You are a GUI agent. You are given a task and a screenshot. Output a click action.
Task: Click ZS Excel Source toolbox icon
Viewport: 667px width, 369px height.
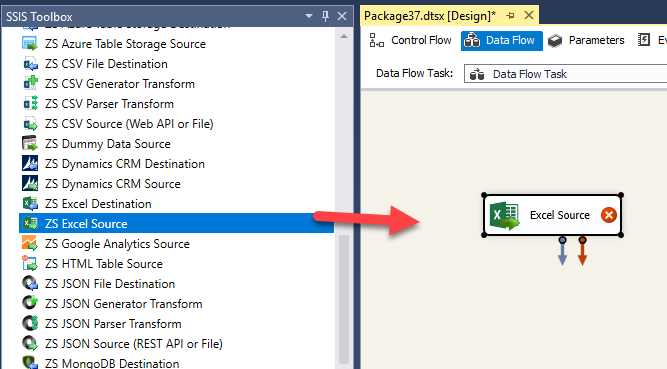click(30, 224)
